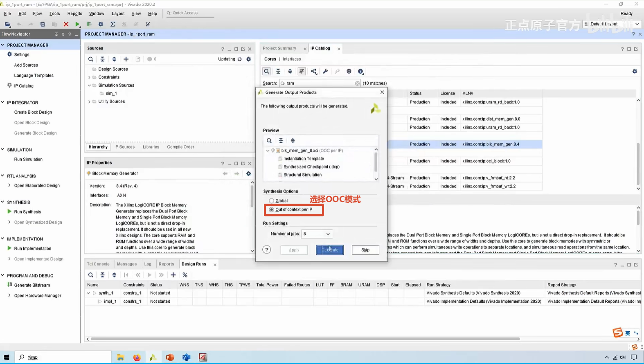Screen dimensions: 644x364
Task: Open IP Catalog settings gear
Action: (635, 71)
